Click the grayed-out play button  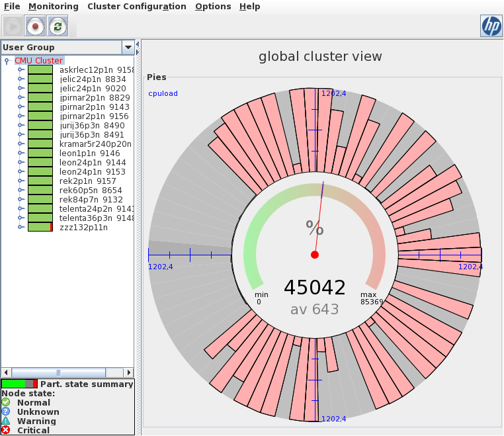coord(13,26)
